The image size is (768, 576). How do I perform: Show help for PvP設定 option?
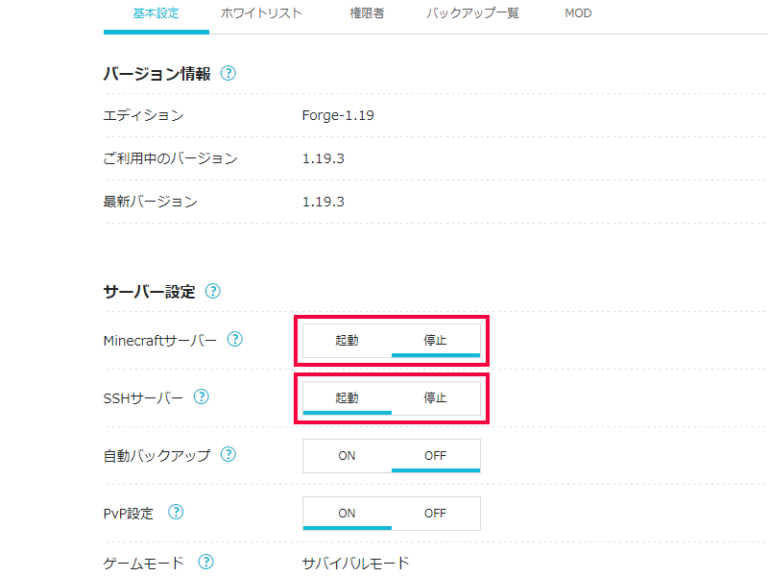(x=176, y=512)
